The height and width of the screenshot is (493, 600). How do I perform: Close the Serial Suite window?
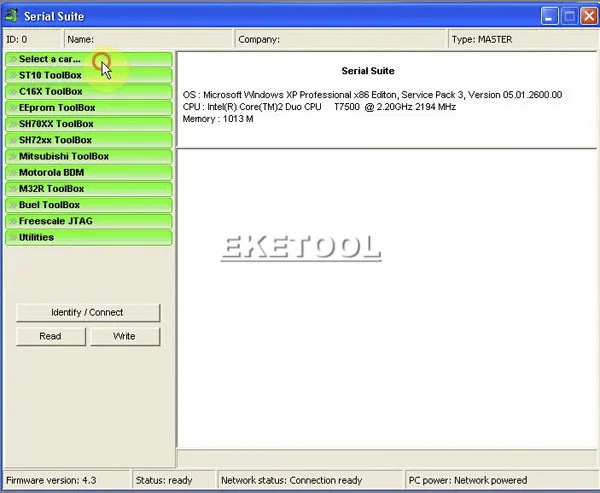(589, 16)
